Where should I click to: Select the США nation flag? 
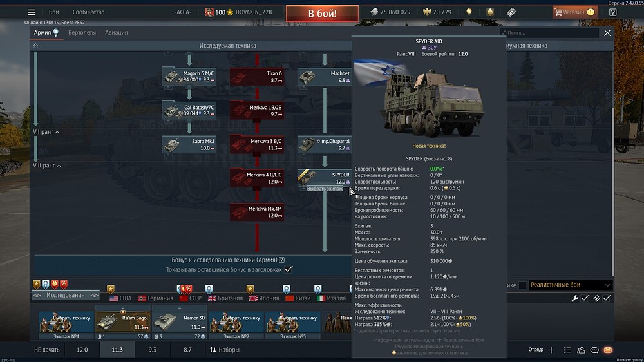coord(121,298)
